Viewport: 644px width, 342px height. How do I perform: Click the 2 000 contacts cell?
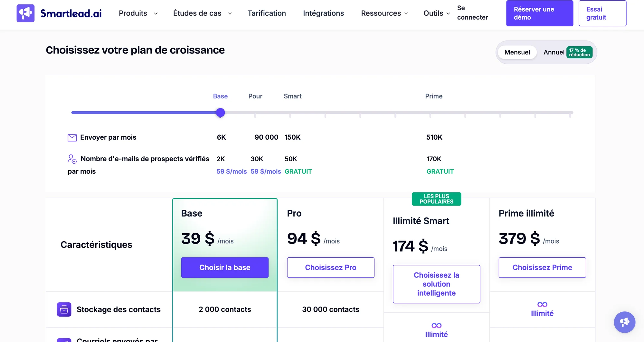225,310
